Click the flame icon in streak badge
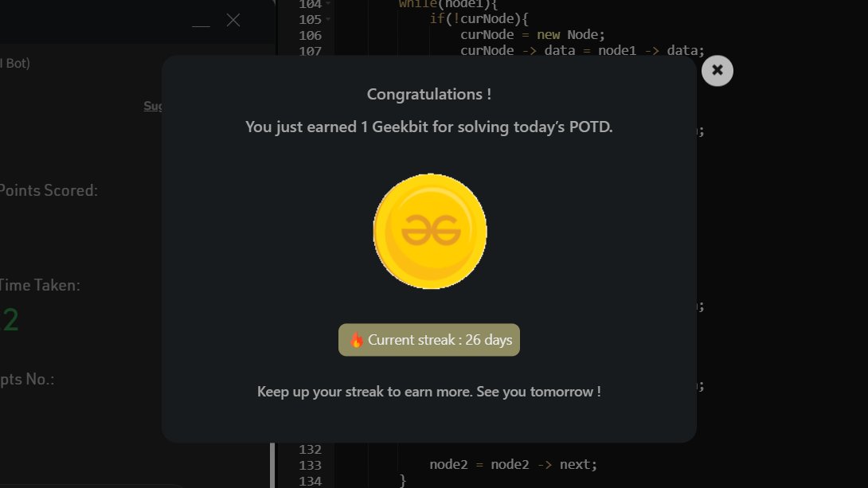The width and height of the screenshot is (868, 488). (x=356, y=340)
